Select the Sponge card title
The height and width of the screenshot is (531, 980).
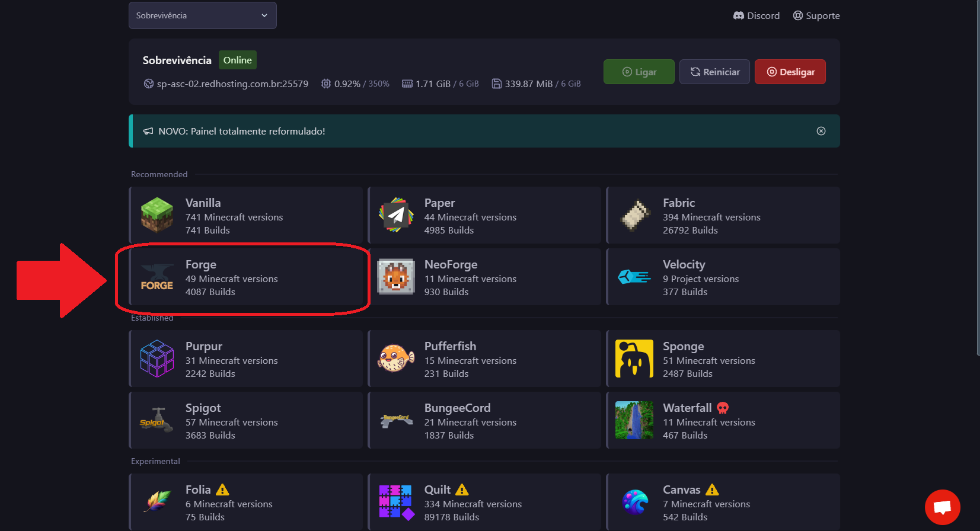tap(684, 346)
